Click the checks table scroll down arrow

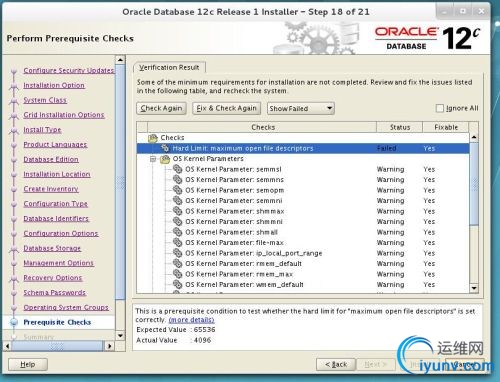[474, 288]
